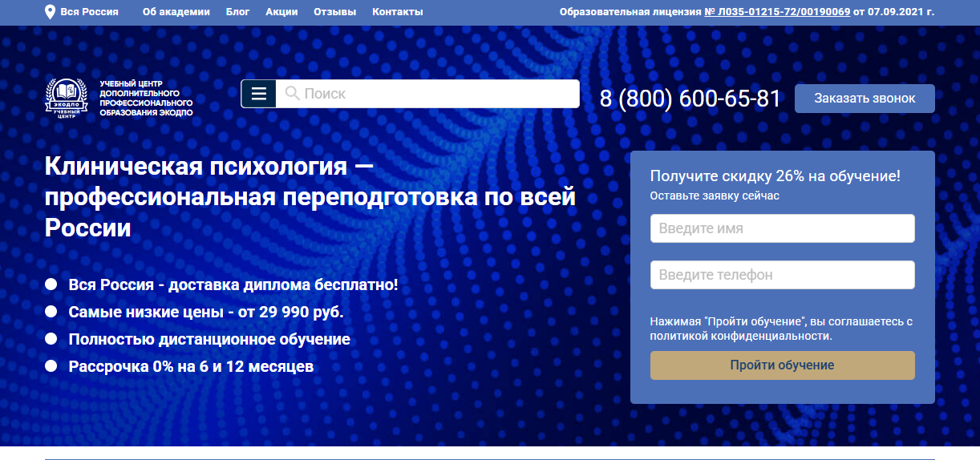This screenshot has width=980, height=460.
Task: Focus the Введите телефон field
Action: coord(782,275)
